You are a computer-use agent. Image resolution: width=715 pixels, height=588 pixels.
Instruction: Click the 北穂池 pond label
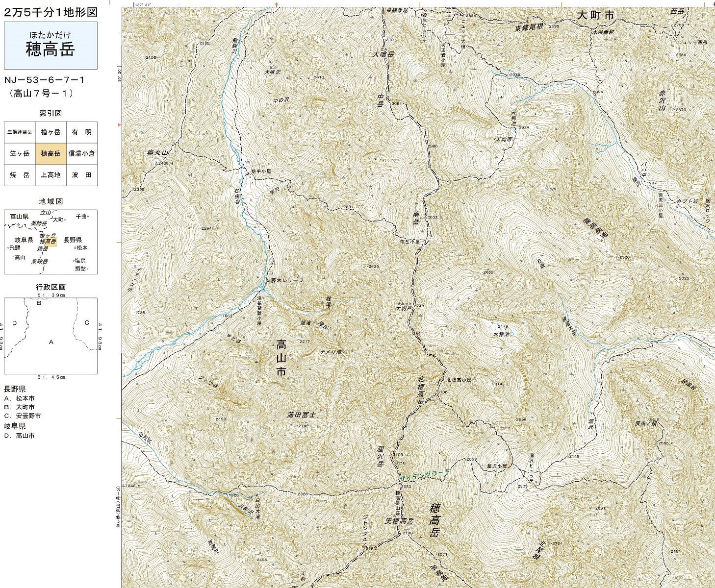point(501,334)
